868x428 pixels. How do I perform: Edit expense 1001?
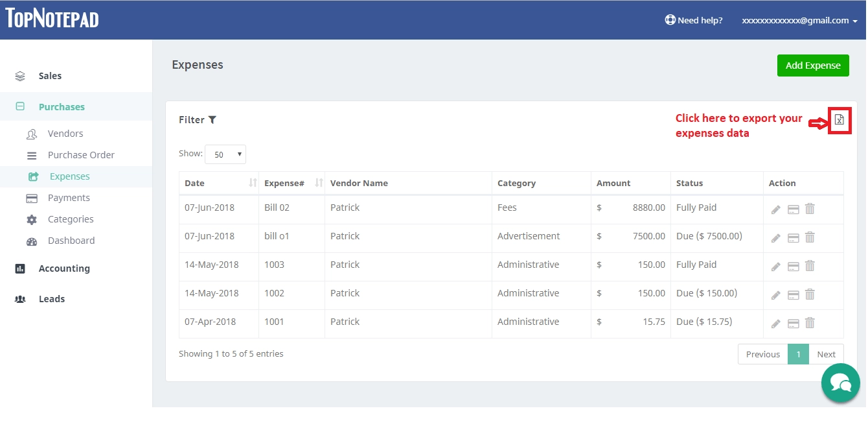click(776, 324)
